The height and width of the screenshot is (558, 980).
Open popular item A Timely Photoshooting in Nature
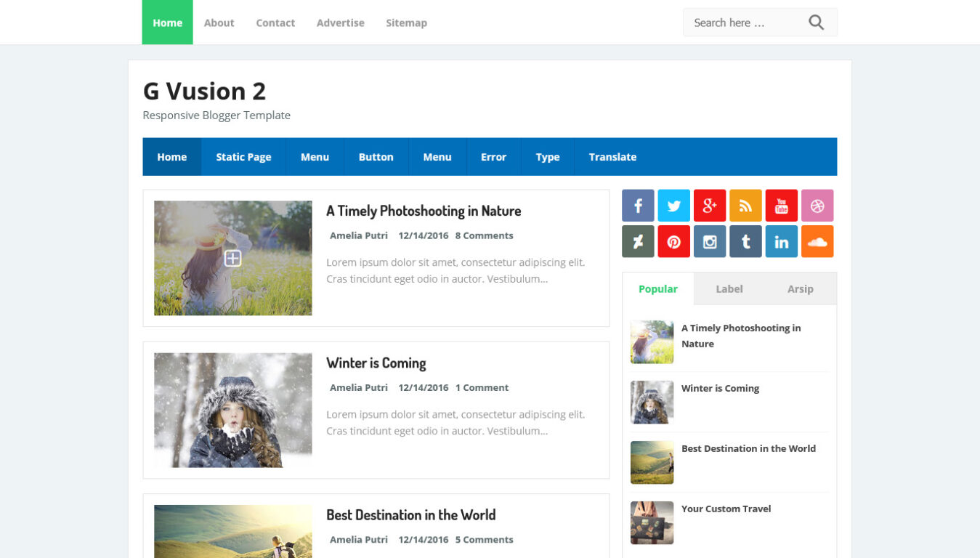point(741,336)
